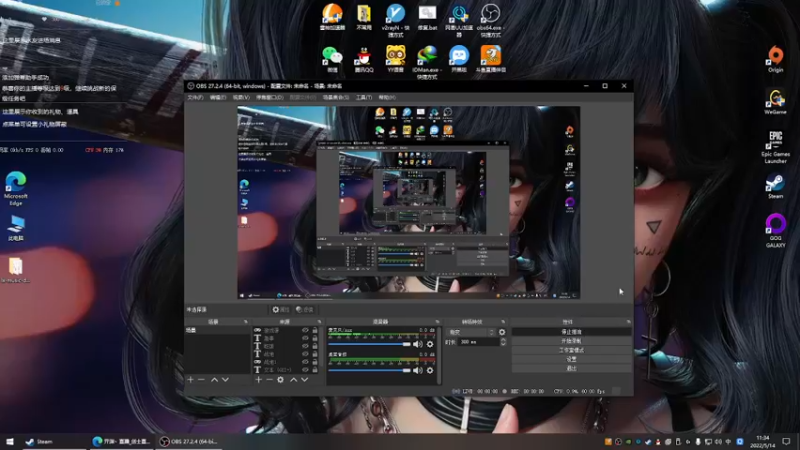Open the 微信 WeChat desktop icon
Viewport: 800px width, 450px height.
coord(332,59)
